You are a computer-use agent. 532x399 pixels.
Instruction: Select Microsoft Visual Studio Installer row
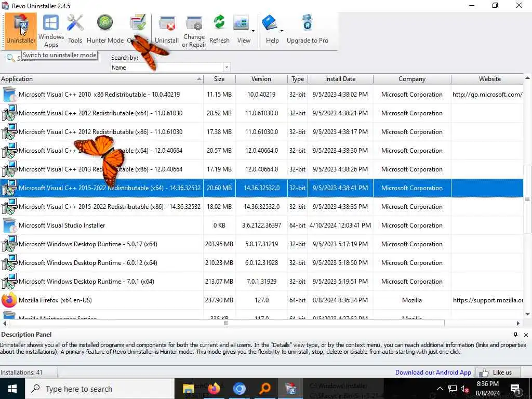[x=262, y=225]
